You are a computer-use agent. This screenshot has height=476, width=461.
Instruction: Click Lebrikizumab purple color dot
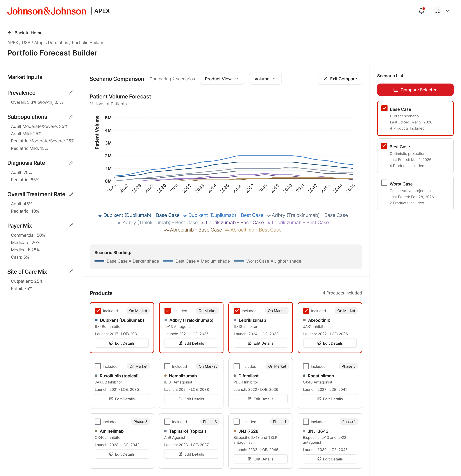point(235,320)
